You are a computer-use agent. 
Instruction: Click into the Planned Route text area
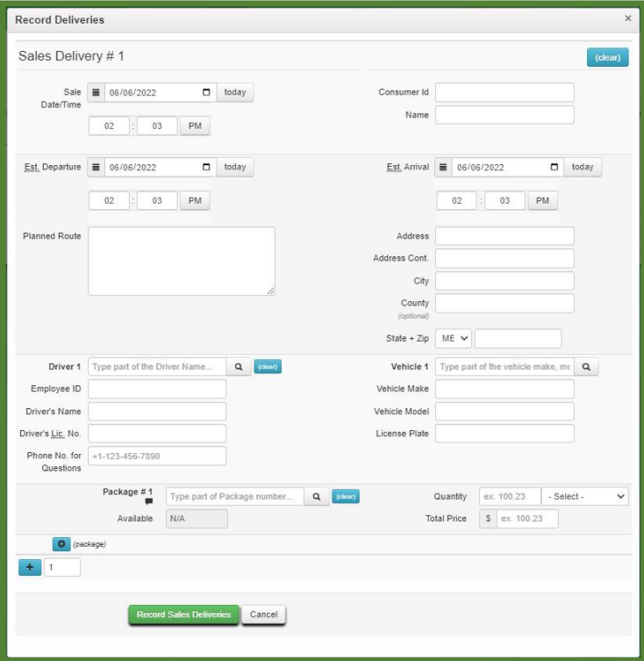click(182, 261)
